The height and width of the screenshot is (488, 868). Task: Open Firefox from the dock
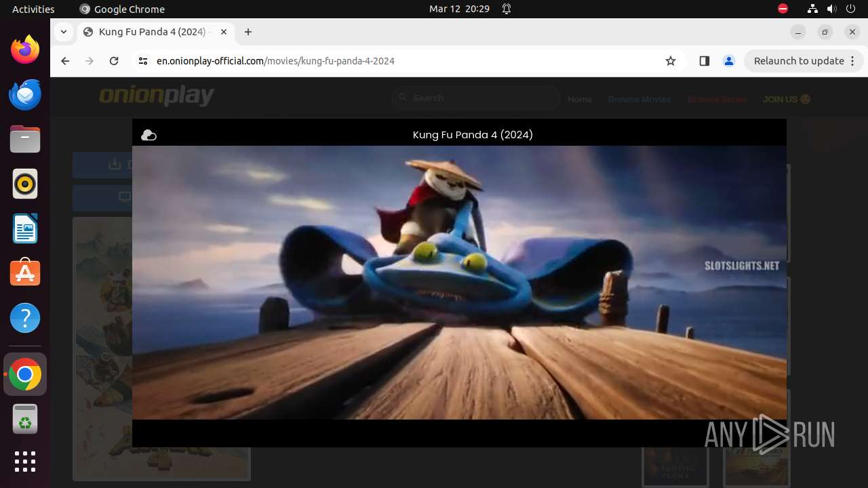pyautogui.click(x=25, y=49)
